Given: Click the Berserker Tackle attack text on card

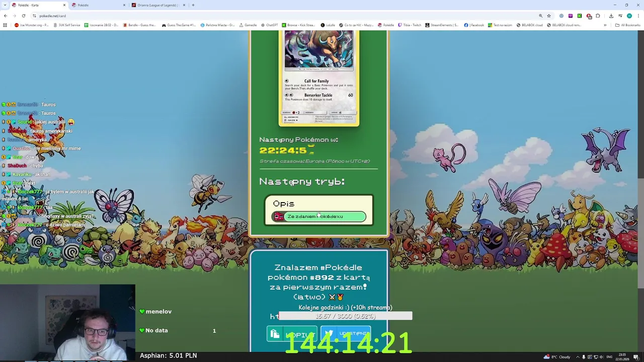Looking at the screenshot, I should click(318, 95).
